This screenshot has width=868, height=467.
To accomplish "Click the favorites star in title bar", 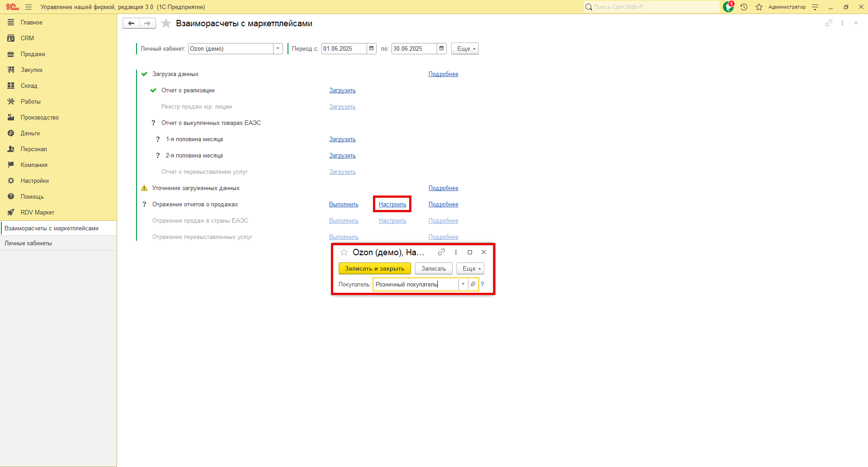I will (x=759, y=7).
